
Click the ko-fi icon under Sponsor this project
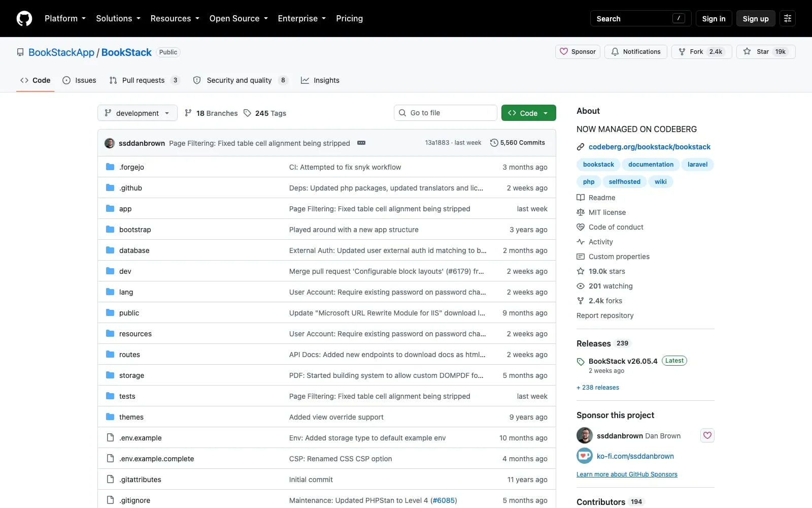point(585,456)
